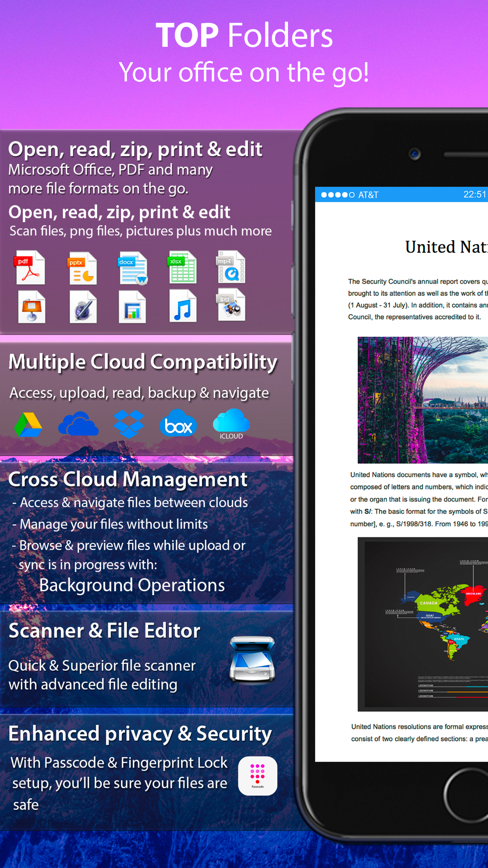
Task: Select the iCloud icon
Action: [231, 424]
